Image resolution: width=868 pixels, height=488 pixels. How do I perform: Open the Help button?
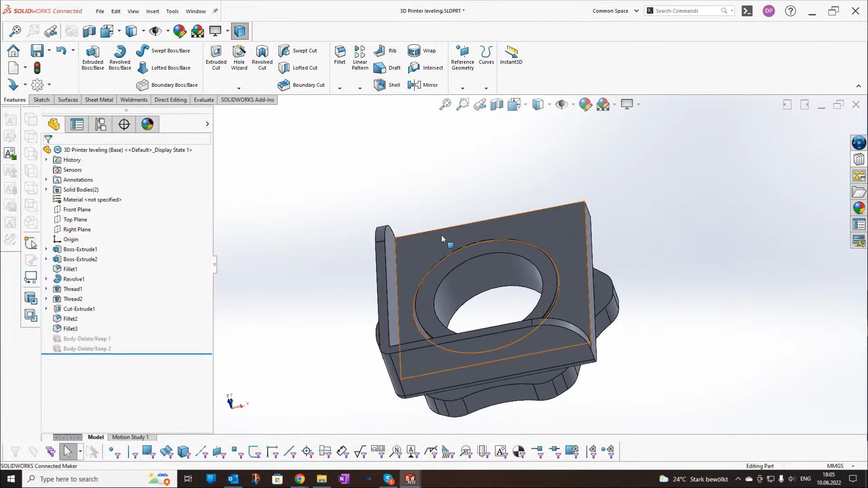[x=790, y=10]
